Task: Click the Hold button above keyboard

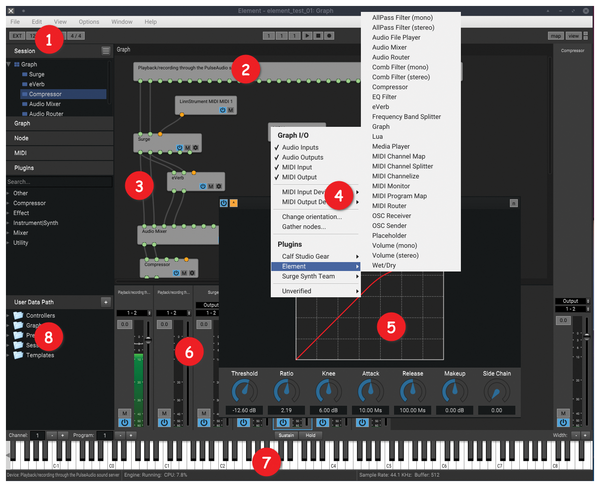Action: [x=310, y=435]
